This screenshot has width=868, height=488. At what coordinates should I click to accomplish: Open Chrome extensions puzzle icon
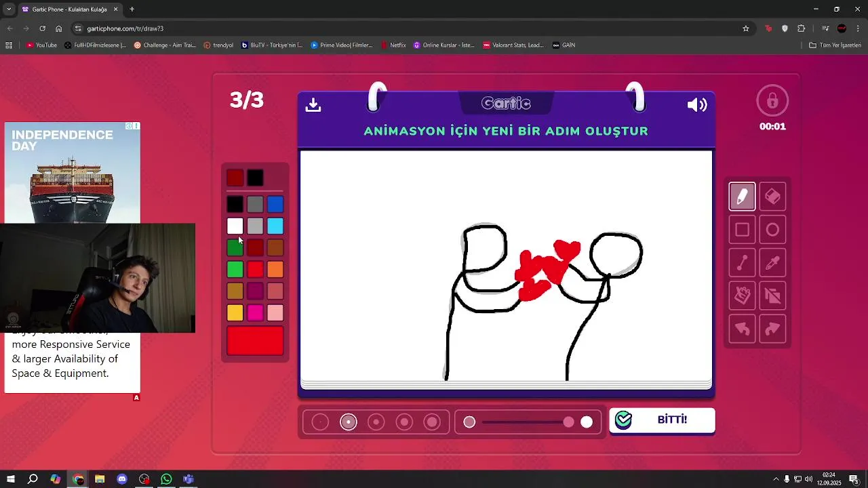tap(801, 28)
